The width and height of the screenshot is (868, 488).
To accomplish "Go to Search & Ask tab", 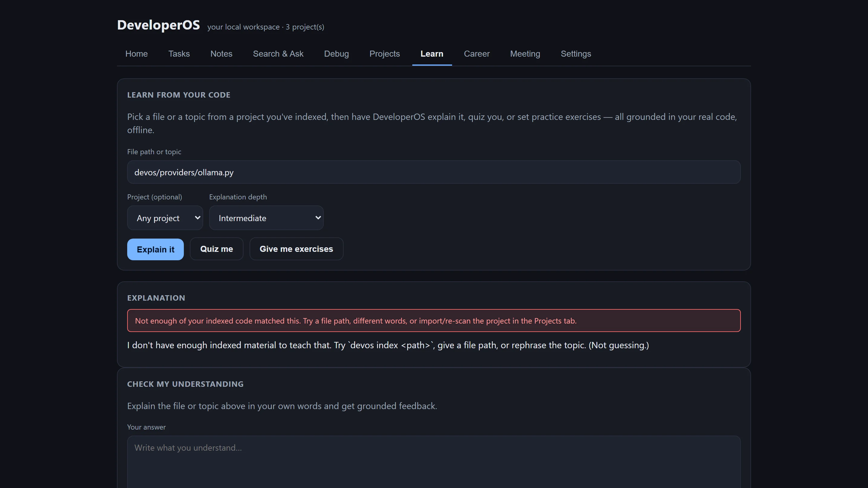I will coord(278,54).
